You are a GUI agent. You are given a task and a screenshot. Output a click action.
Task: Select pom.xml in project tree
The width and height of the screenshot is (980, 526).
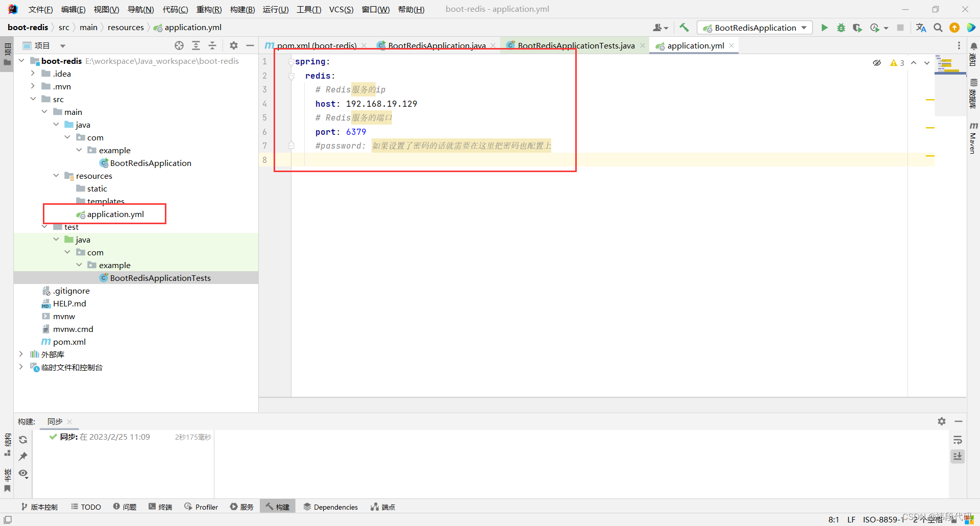point(69,342)
